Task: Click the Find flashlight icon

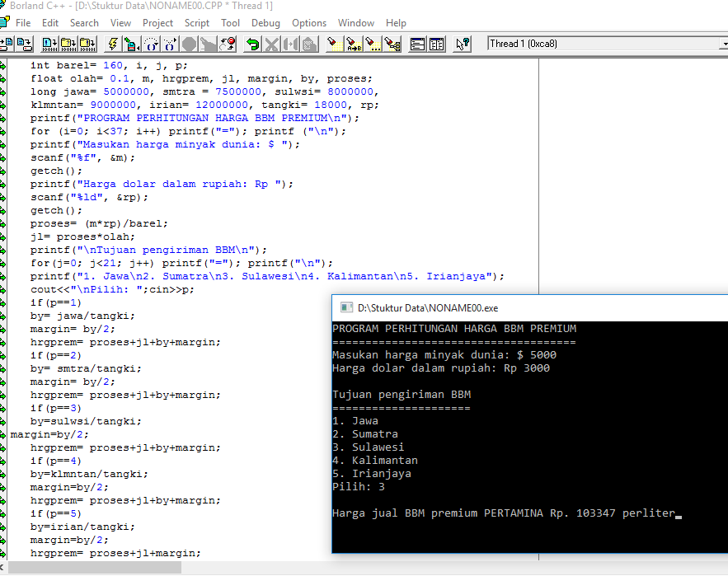Action: tap(335, 44)
